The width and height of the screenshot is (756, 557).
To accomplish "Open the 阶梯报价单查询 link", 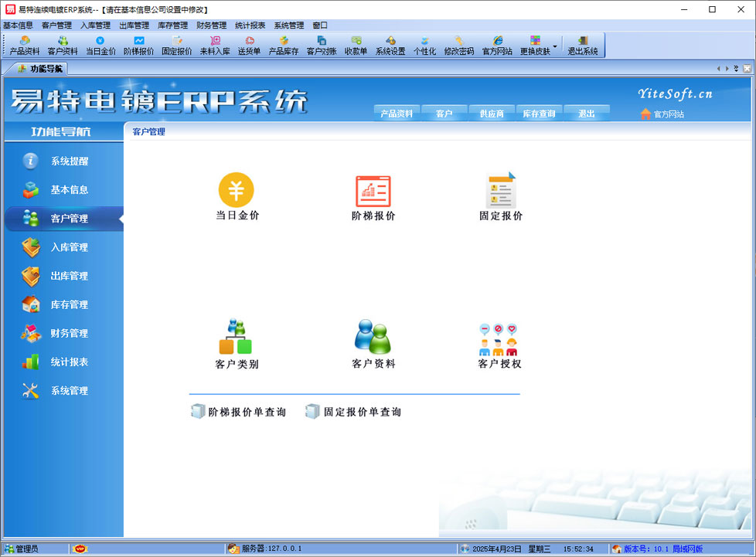I will click(x=239, y=412).
